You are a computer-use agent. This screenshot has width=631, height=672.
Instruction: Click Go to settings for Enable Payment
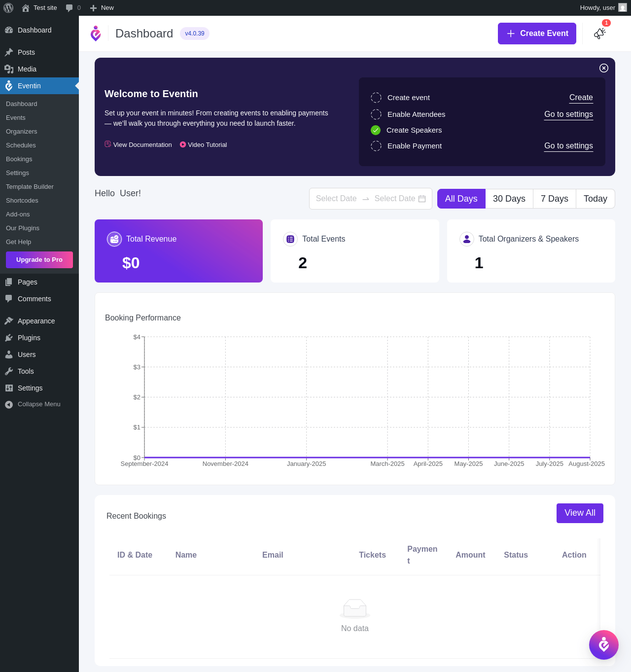pos(568,146)
